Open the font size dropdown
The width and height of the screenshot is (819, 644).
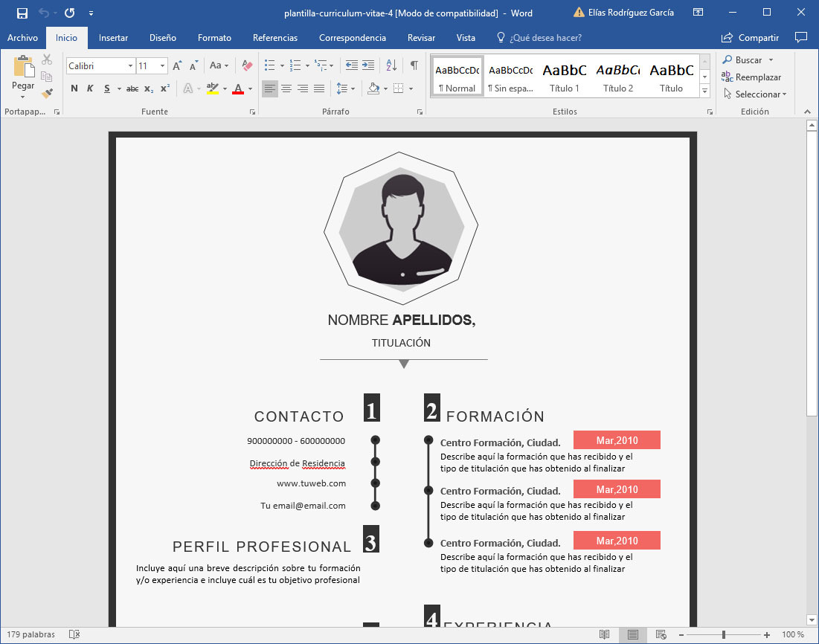click(161, 65)
